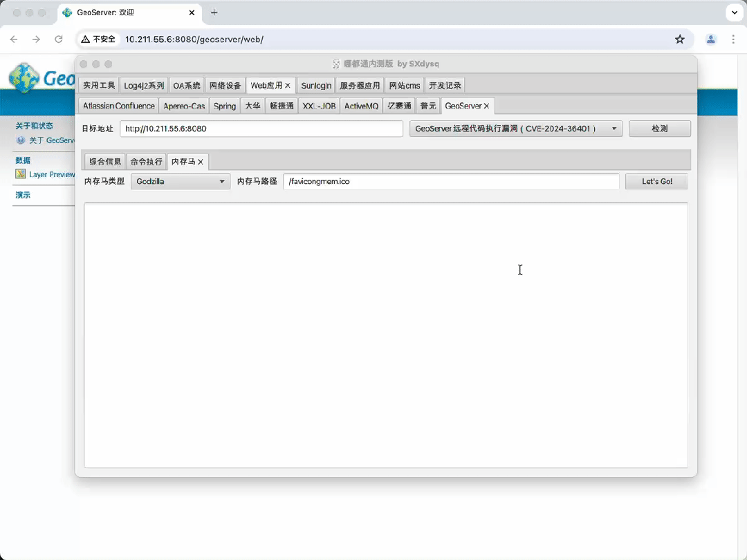Open the browser profile icon
Viewport: 747px width, 560px height.
[711, 39]
